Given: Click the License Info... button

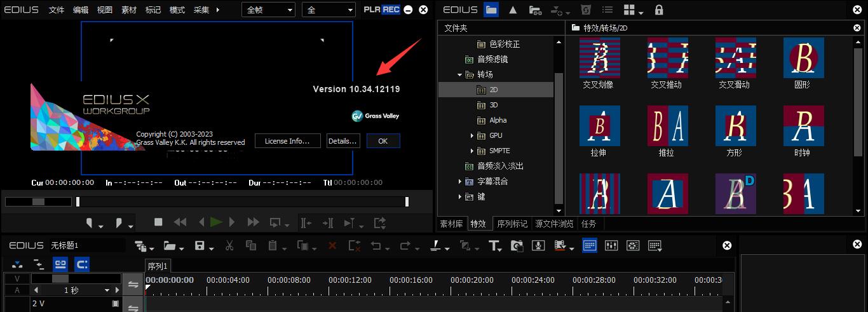Looking at the screenshot, I should coord(287,141).
